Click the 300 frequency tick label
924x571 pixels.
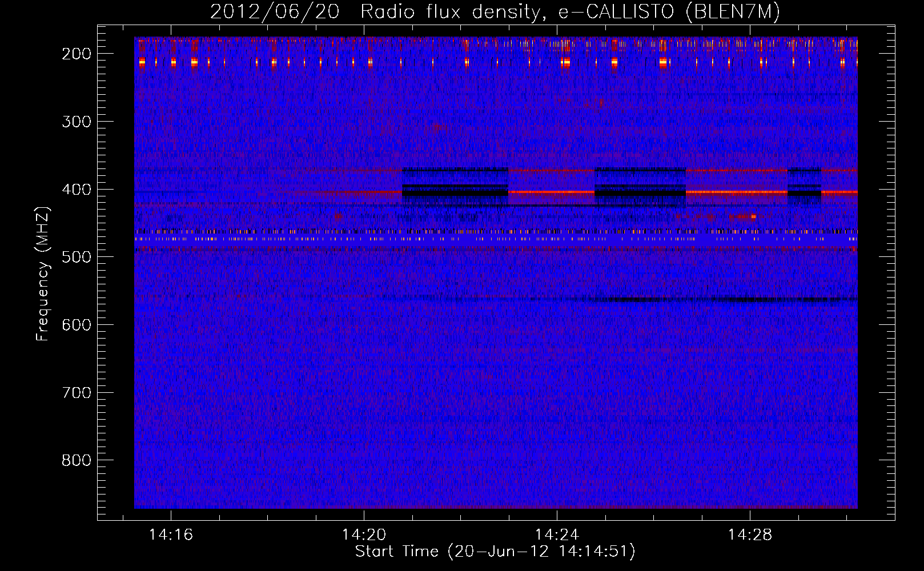(77, 122)
